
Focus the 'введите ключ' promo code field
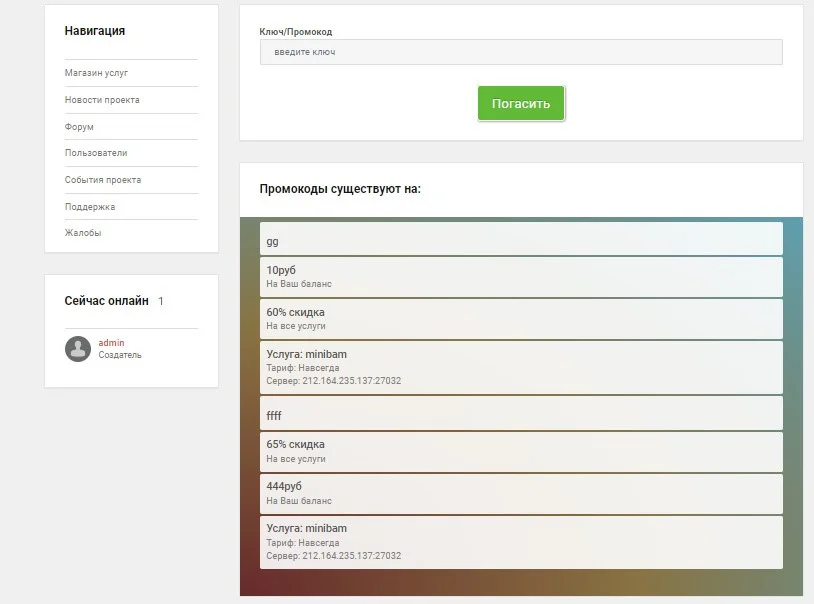(520, 52)
